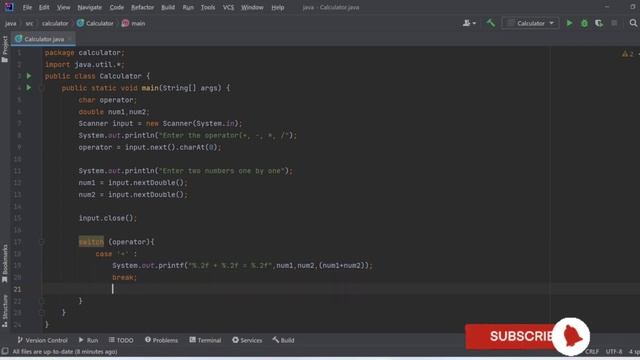Open the Refactor menu

click(x=142, y=7)
